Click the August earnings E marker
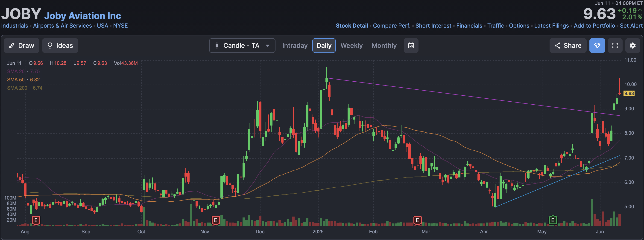The width and height of the screenshot is (644, 240). [x=36, y=220]
